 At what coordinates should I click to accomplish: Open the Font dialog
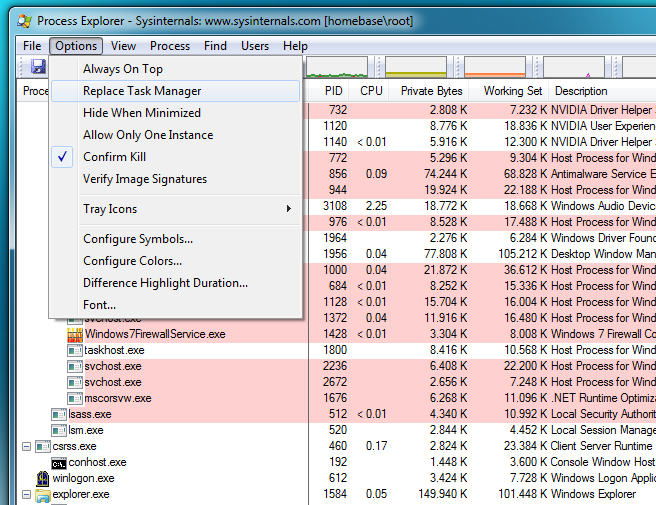click(175, 305)
